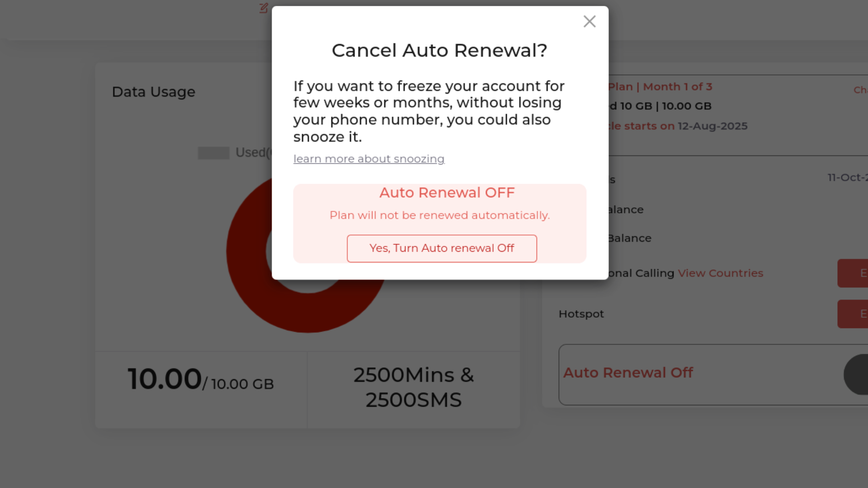Screen dimensions: 868x488
Task: Click the edit pencil icon at top
Action: pyautogui.click(x=264, y=8)
